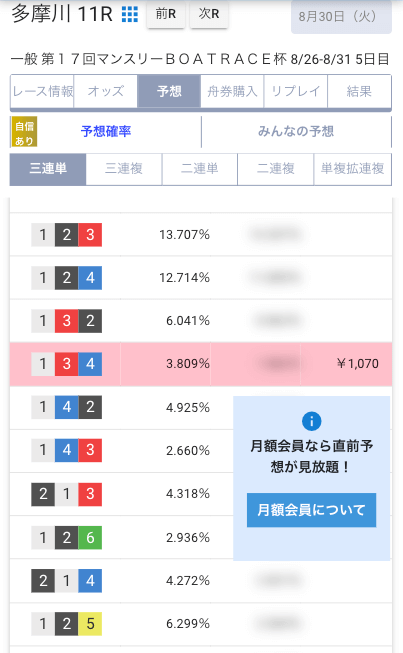Choose the 二連複 bet type

tap(276, 169)
